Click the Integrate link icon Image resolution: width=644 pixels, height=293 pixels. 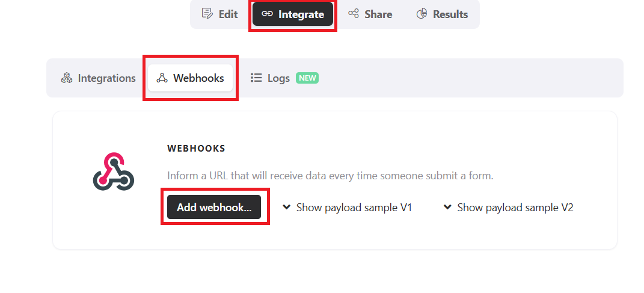pos(267,14)
